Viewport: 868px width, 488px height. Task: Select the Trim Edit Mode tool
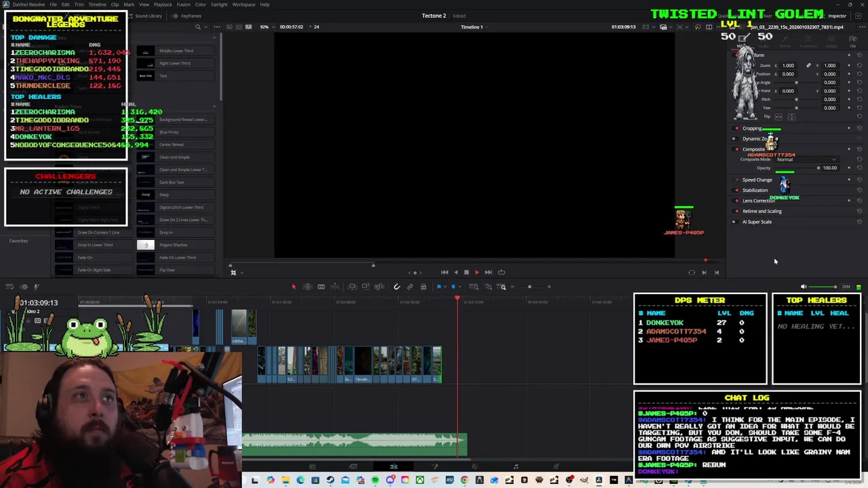point(307,287)
